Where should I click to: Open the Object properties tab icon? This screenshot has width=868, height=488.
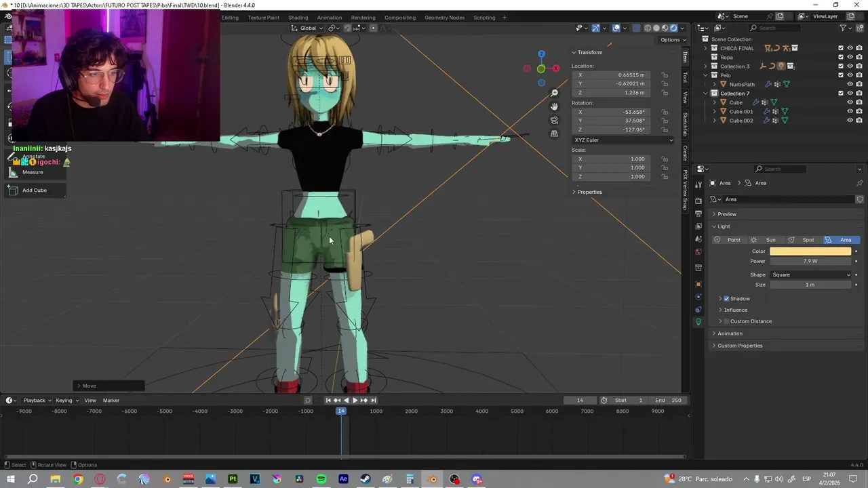698,284
